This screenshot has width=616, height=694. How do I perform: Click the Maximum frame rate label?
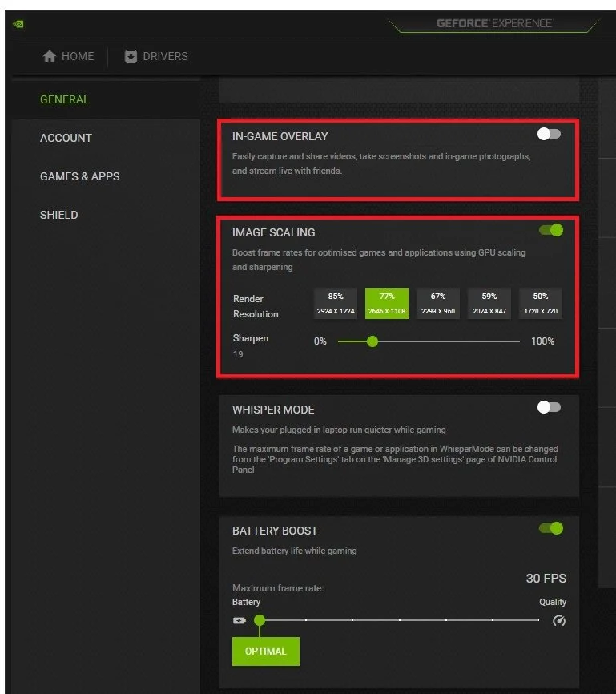(x=278, y=588)
